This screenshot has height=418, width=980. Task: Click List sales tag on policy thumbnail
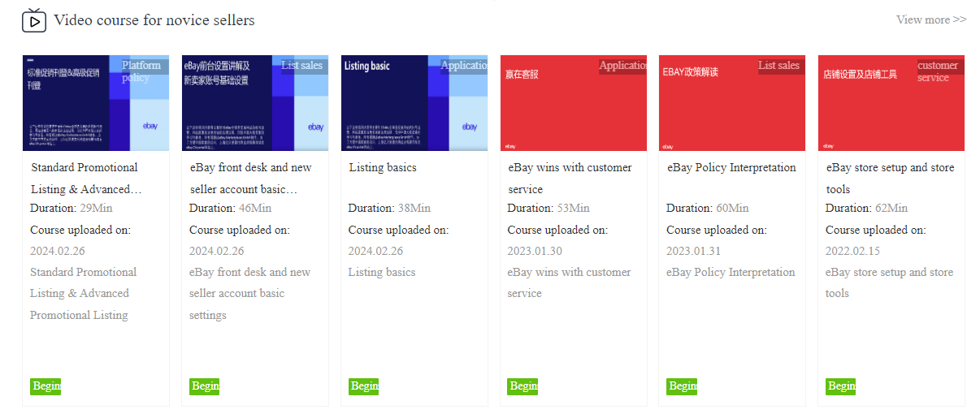(x=780, y=66)
